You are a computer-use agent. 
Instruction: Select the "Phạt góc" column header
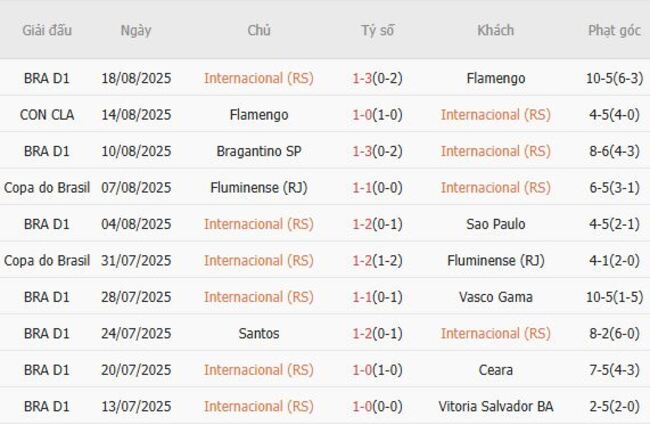click(x=614, y=30)
